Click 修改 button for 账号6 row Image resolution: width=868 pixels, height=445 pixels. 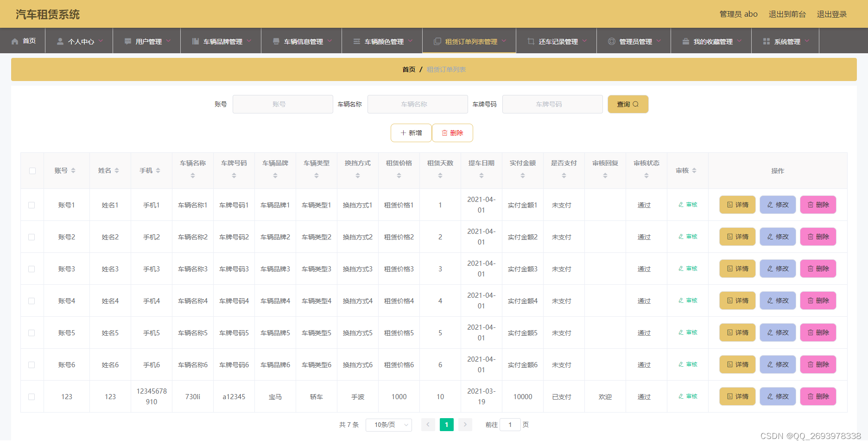pos(778,364)
